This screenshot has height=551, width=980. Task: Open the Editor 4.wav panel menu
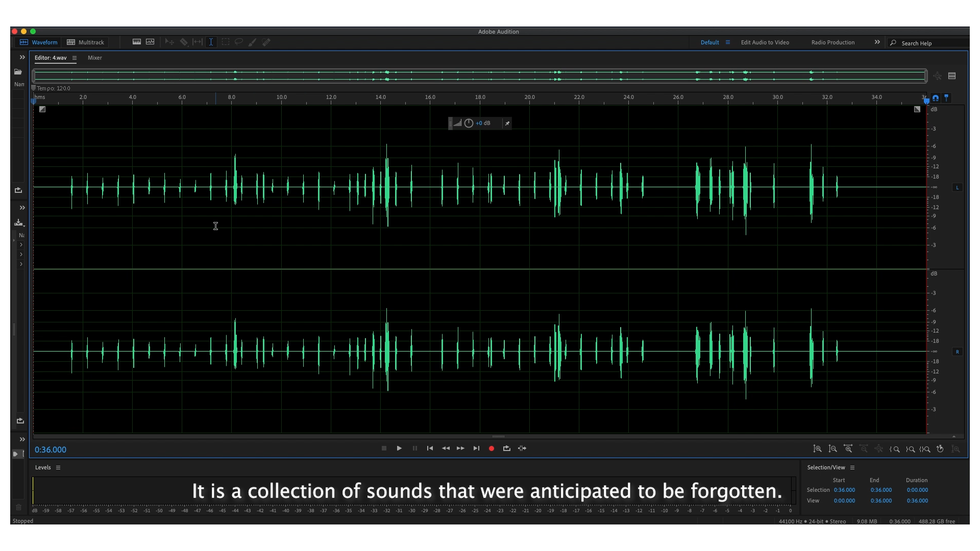click(75, 58)
